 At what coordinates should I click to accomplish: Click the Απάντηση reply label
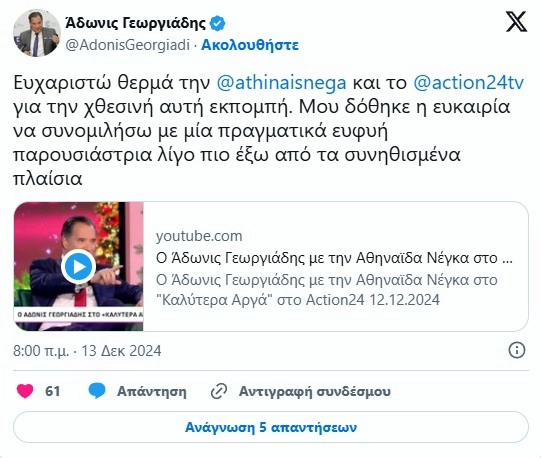(x=152, y=391)
